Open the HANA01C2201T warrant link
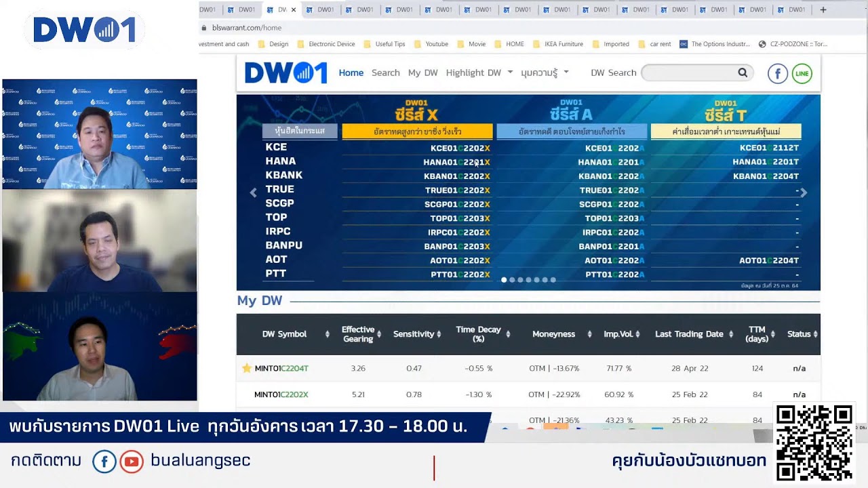Viewport: 868px width, 488px height. pos(766,162)
